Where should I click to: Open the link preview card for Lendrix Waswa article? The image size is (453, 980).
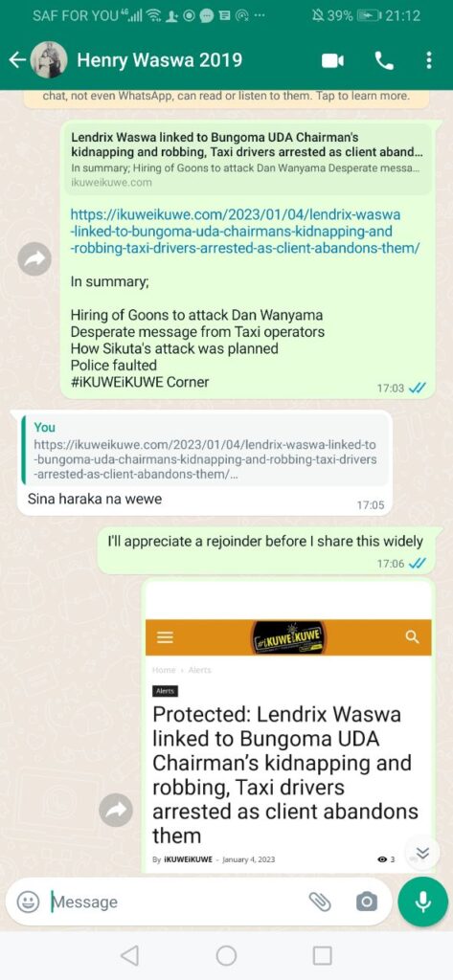pos(248,160)
